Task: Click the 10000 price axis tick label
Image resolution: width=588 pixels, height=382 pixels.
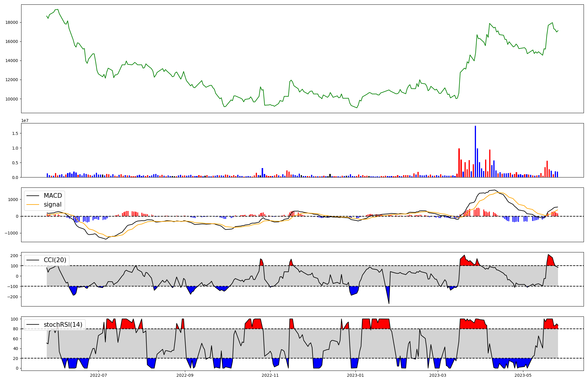Action: (12, 99)
